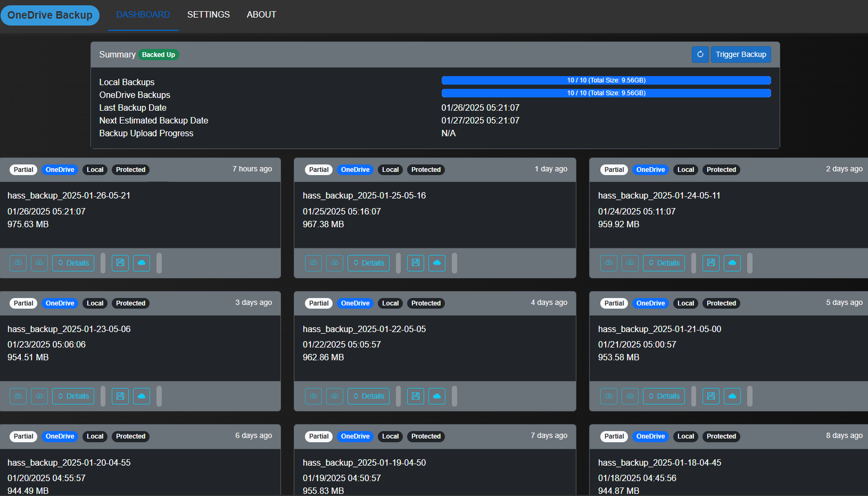Open the ABOUT tab
Image resolution: width=868 pixels, height=496 pixels.
click(x=261, y=15)
